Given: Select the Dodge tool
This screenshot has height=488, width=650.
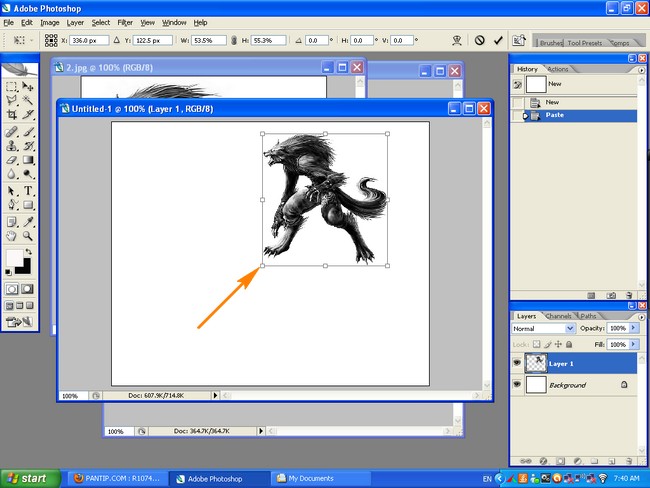Looking at the screenshot, I should [28, 174].
